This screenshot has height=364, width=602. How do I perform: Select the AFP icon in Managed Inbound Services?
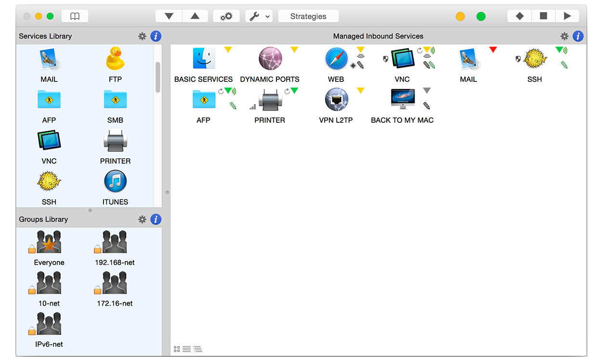(x=204, y=100)
